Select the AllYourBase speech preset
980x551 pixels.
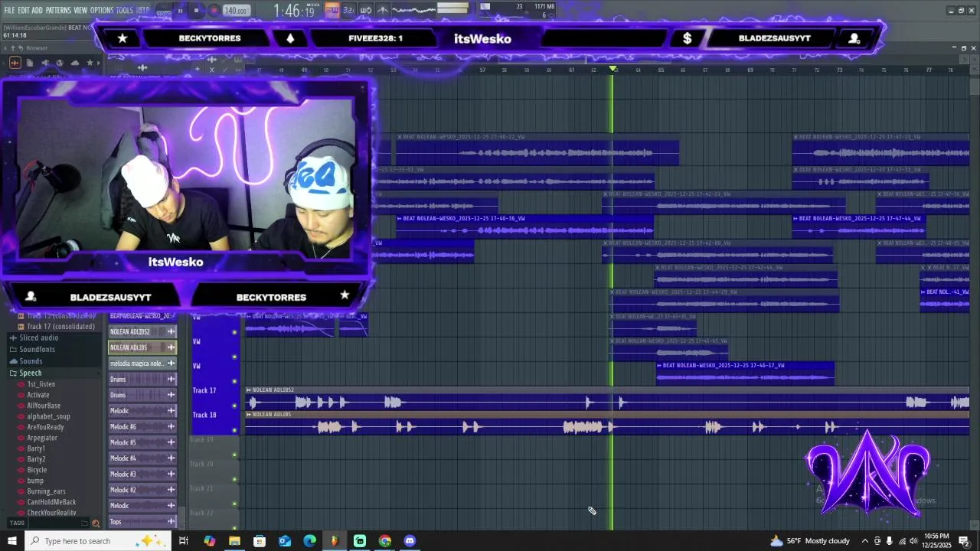pos(44,406)
